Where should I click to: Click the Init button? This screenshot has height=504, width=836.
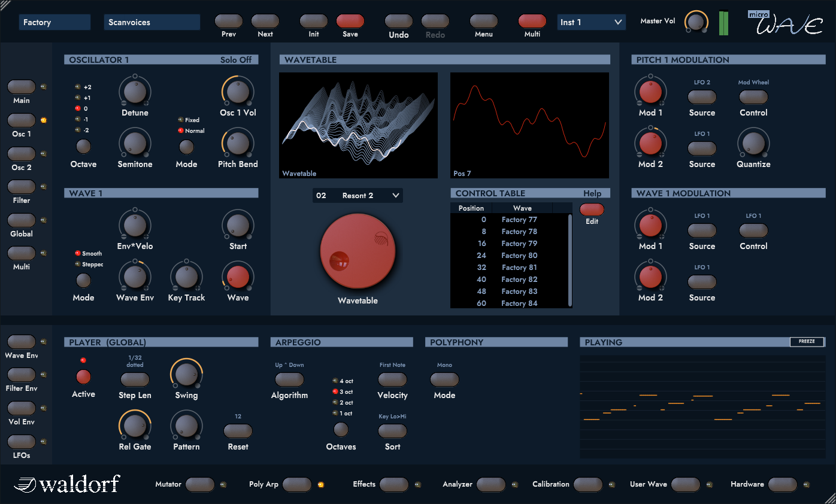(314, 22)
